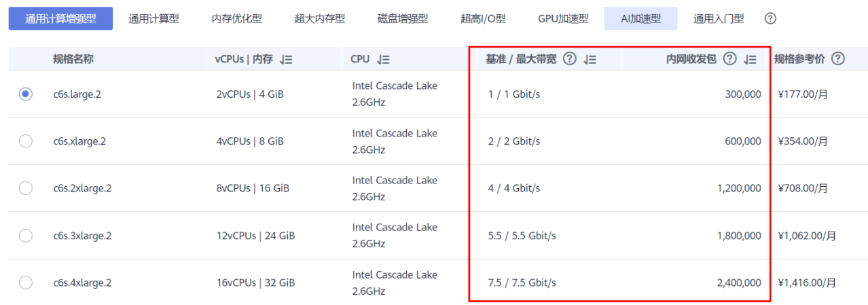Sort by vCPUs | 内存 column
This screenshot has width=868, height=305.
click(x=286, y=60)
